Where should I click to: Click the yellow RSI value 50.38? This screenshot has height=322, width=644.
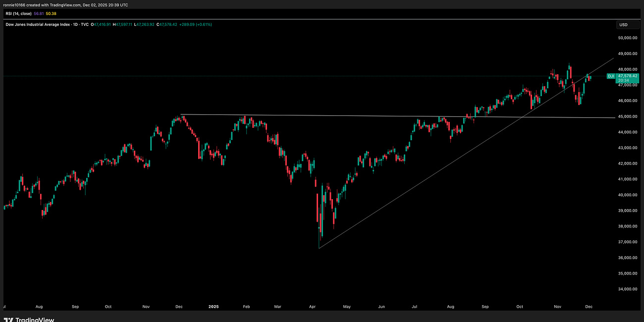pyautogui.click(x=51, y=14)
